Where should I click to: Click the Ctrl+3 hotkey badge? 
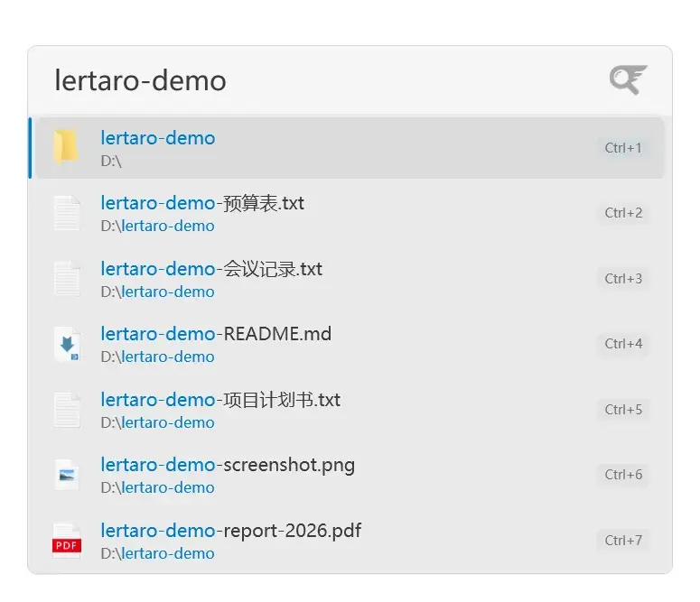[623, 279]
